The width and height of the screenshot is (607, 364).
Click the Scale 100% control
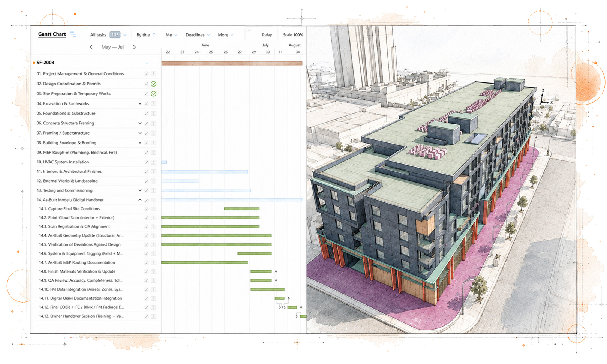point(293,35)
